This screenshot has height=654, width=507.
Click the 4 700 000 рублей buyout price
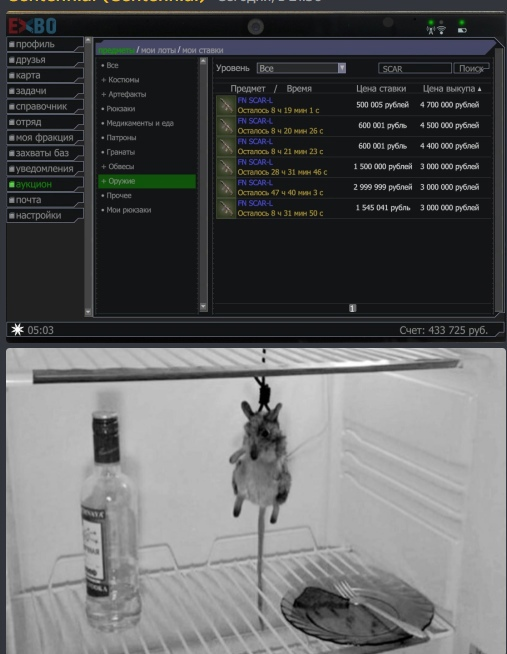[449, 105]
